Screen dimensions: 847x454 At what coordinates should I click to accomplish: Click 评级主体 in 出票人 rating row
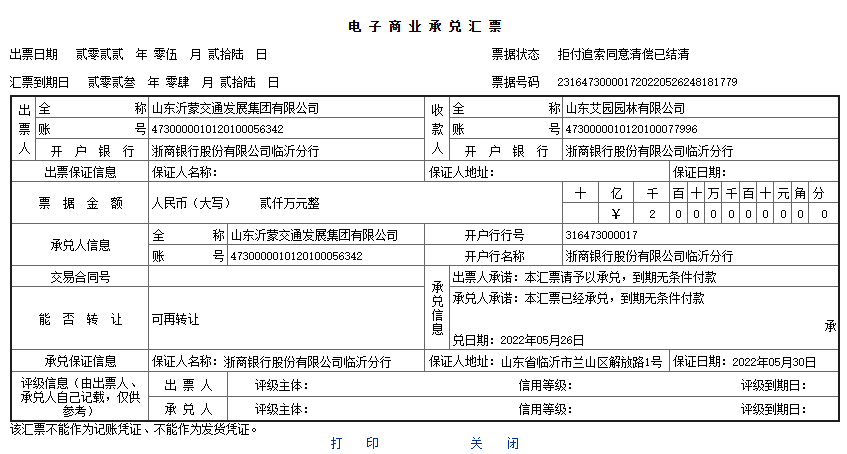pos(281,385)
